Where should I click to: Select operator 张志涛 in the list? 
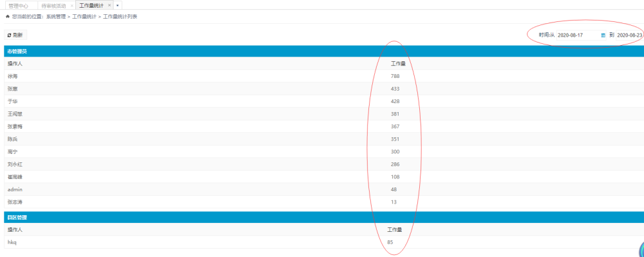pos(15,202)
